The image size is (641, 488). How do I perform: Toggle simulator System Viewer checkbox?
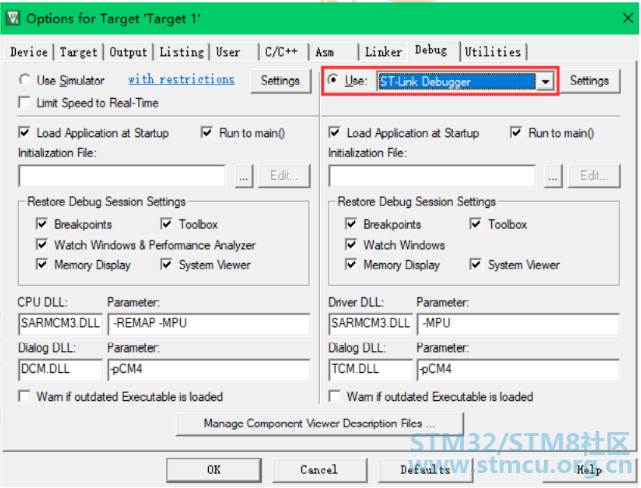click(166, 264)
